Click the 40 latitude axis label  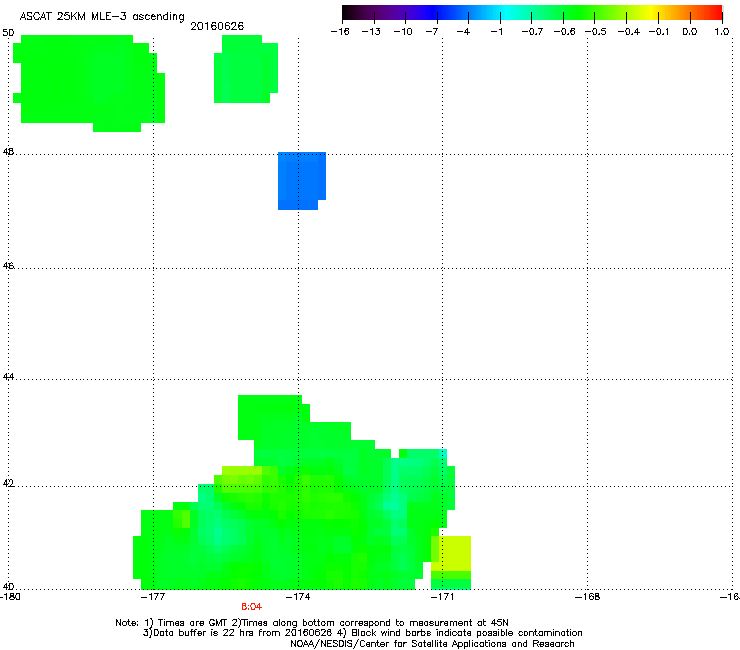tap(8, 587)
